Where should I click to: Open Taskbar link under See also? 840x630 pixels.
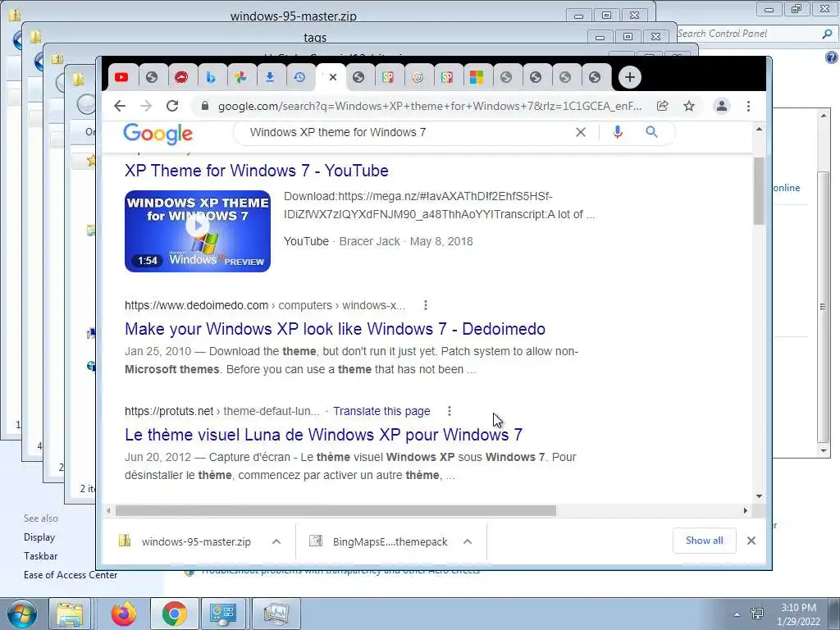pyautogui.click(x=40, y=556)
